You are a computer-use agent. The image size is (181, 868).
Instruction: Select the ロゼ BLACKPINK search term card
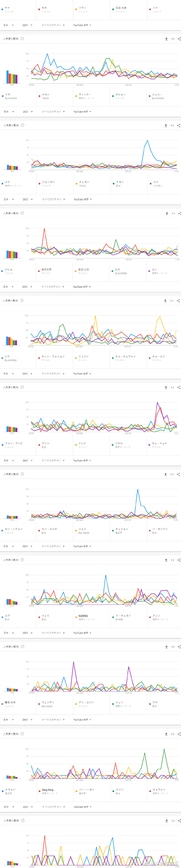(128, 272)
